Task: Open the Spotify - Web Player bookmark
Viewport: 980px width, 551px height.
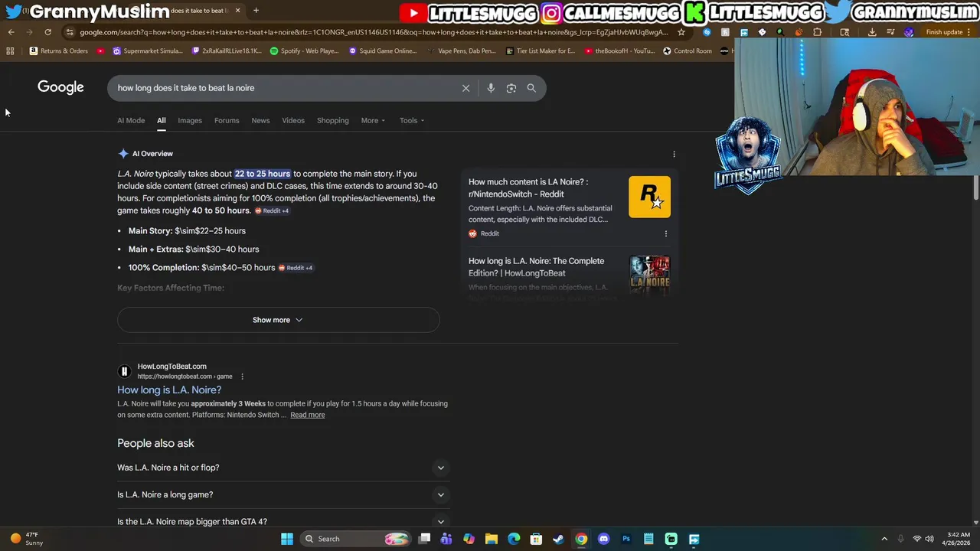Action: coord(305,51)
